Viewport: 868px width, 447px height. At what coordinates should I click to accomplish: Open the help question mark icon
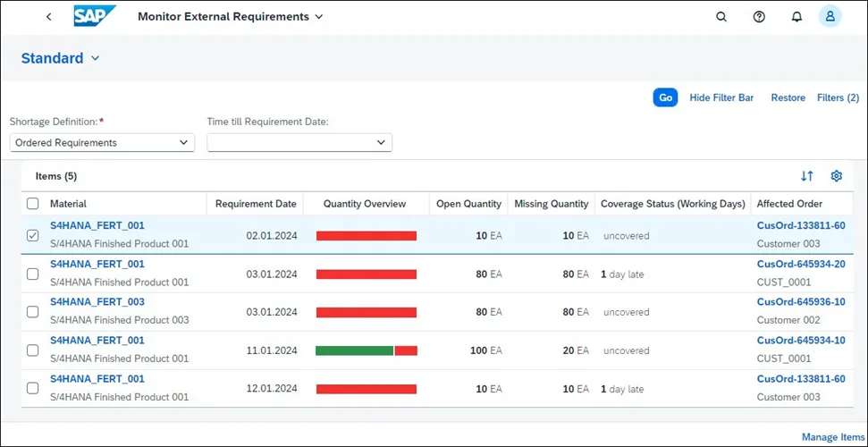click(x=759, y=17)
